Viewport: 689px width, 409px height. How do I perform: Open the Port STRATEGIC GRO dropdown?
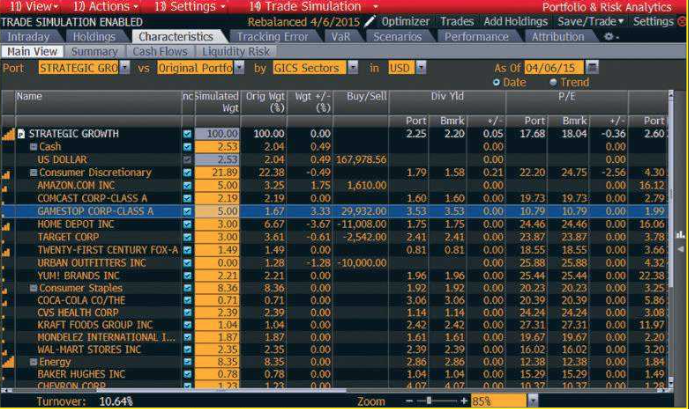[125, 68]
